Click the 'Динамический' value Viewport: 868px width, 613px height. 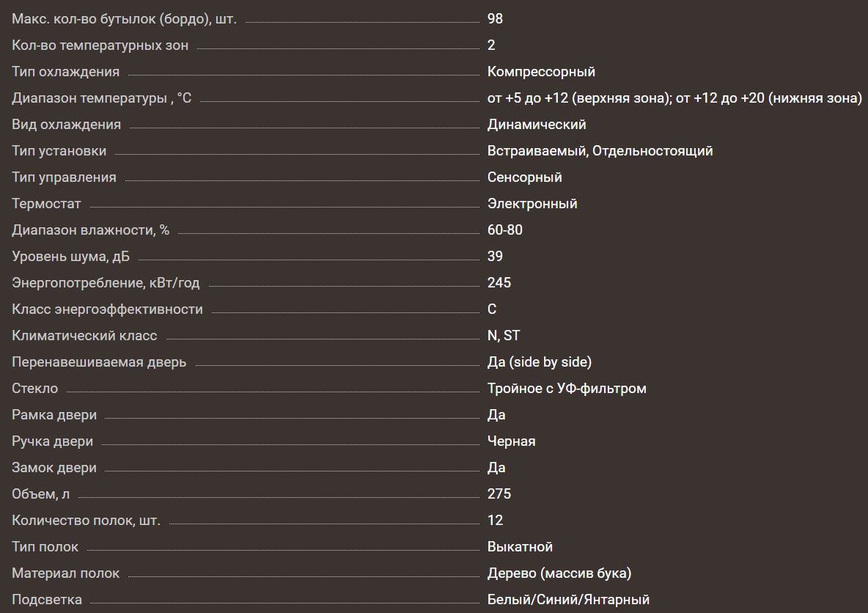point(537,125)
